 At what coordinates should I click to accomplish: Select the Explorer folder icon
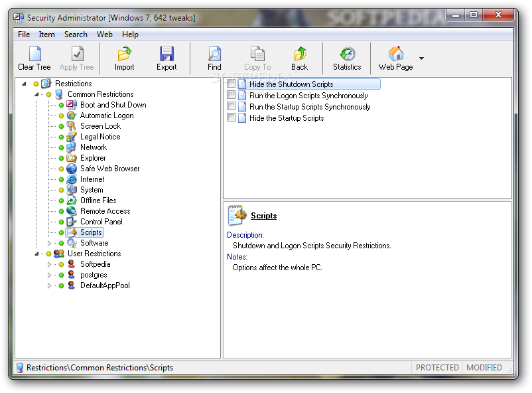(72, 158)
